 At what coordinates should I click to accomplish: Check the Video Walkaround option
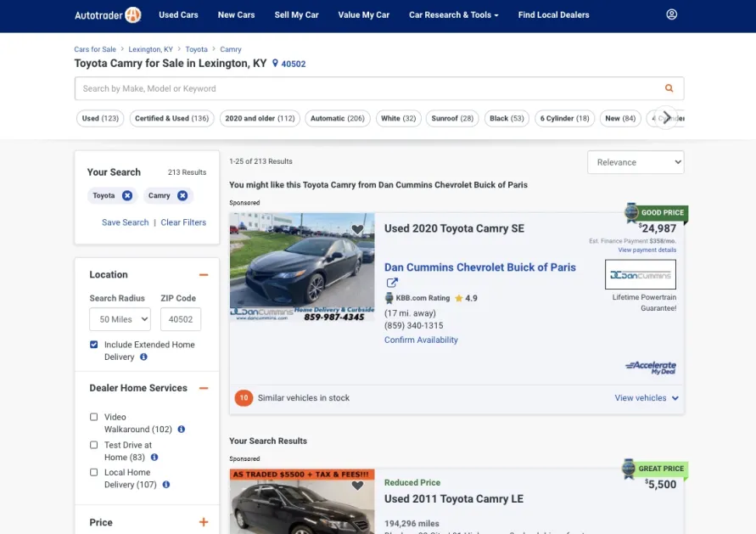(94, 417)
